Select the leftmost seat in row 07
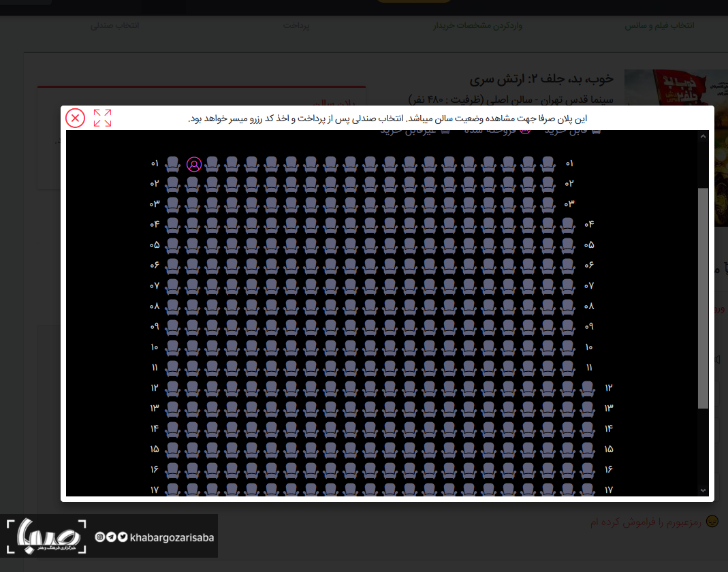This screenshot has height=572, width=728. point(173,287)
